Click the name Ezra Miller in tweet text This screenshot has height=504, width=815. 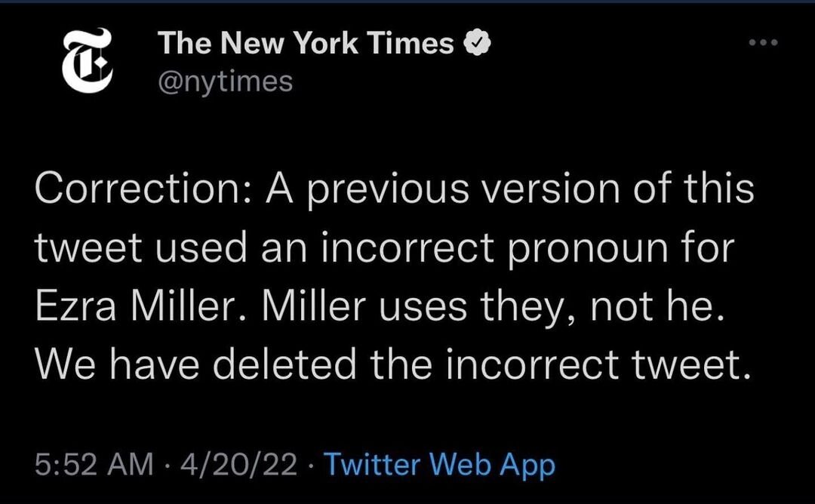pos(135,306)
